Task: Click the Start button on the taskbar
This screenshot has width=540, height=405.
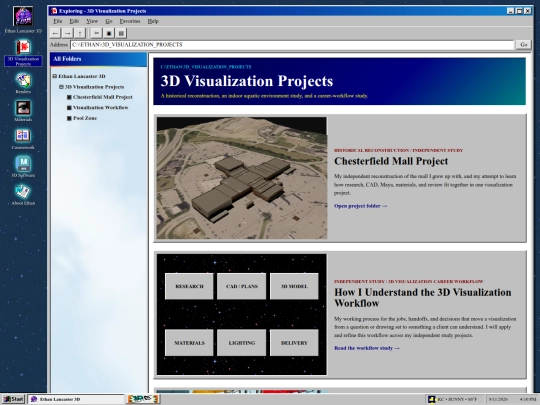Action: tap(13, 399)
